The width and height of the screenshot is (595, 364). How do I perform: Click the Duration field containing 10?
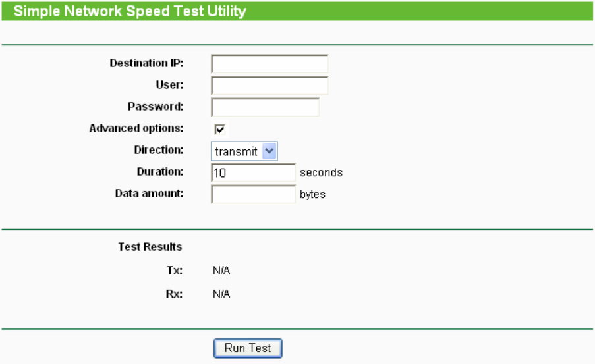(253, 172)
